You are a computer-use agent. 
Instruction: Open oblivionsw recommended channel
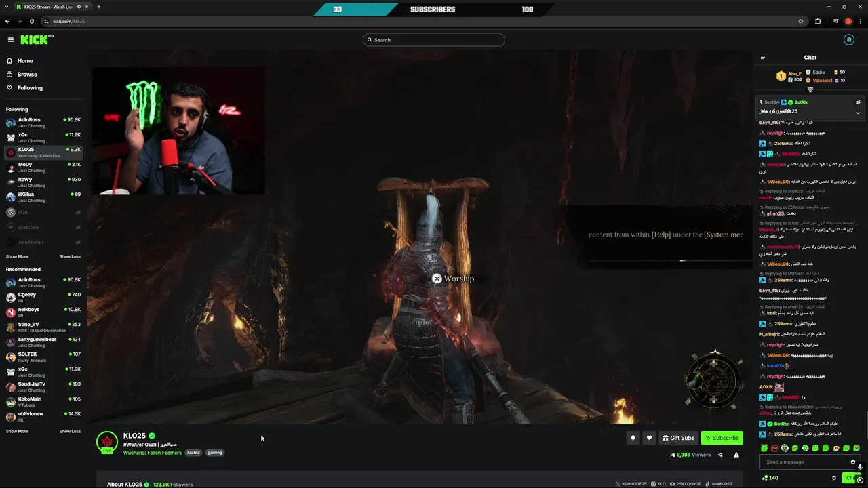43,417
